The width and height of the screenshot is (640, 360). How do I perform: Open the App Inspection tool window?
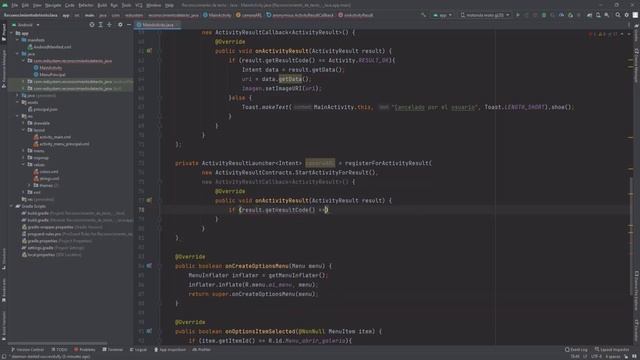(170, 350)
